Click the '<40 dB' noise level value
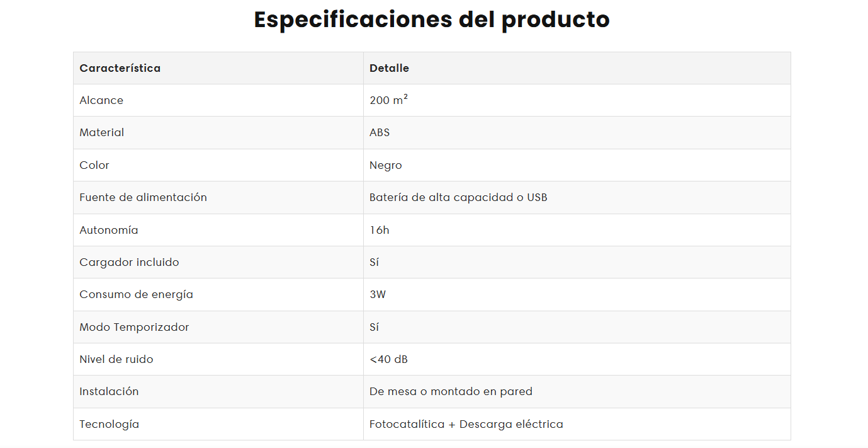Screen dimensions: 868x448 point(388,359)
